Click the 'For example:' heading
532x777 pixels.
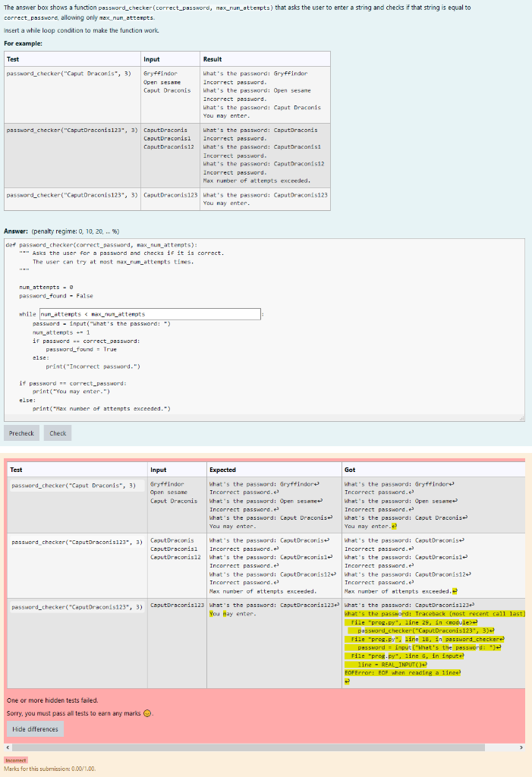point(24,43)
